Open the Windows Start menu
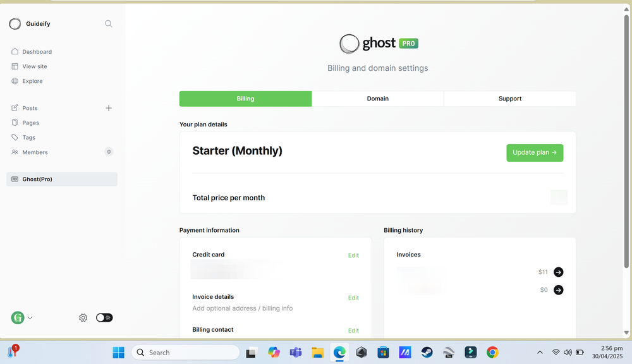This screenshot has width=632, height=364. coord(119,353)
